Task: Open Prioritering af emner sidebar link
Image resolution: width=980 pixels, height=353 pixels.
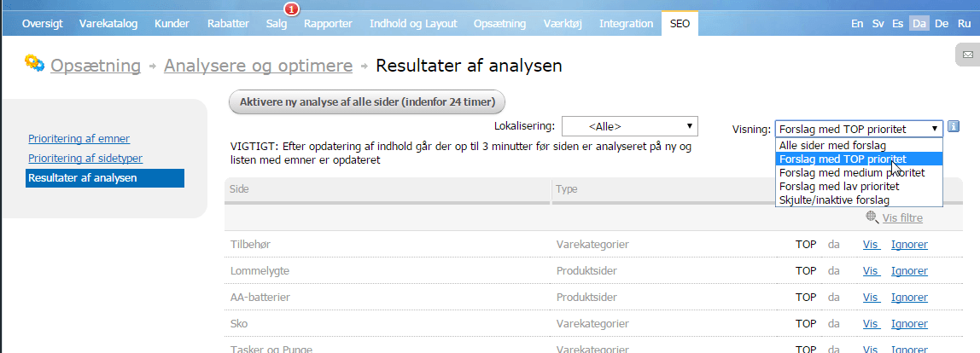Action: 79,139
